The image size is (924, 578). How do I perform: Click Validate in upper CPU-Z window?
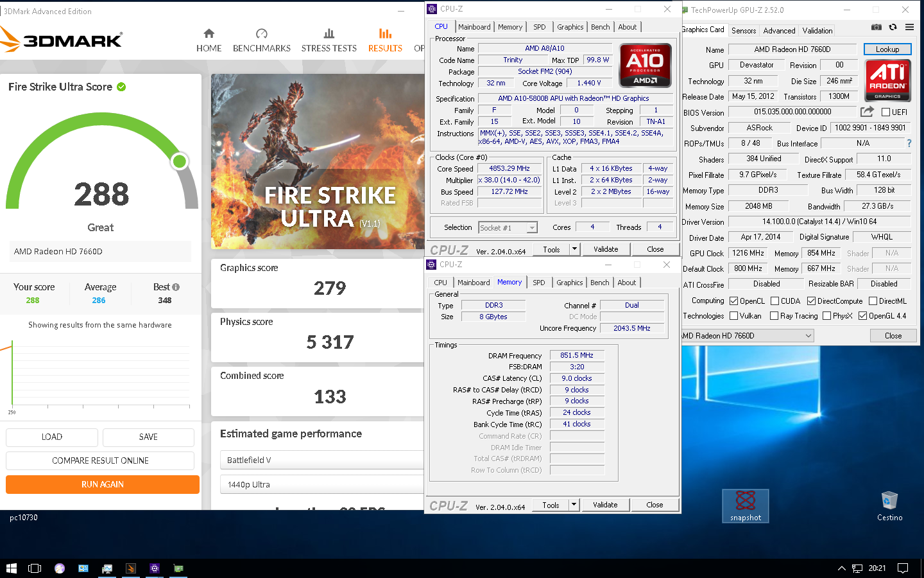pos(606,249)
